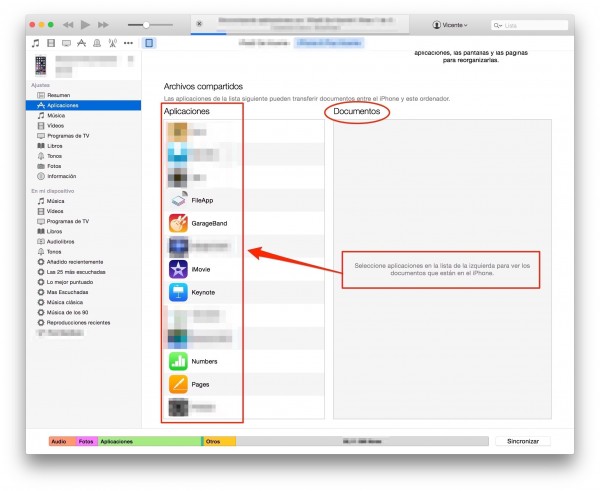Open Vídeos under Ajustes
Image resolution: width=600 pixels, height=491 pixels.
click(83, 126)
